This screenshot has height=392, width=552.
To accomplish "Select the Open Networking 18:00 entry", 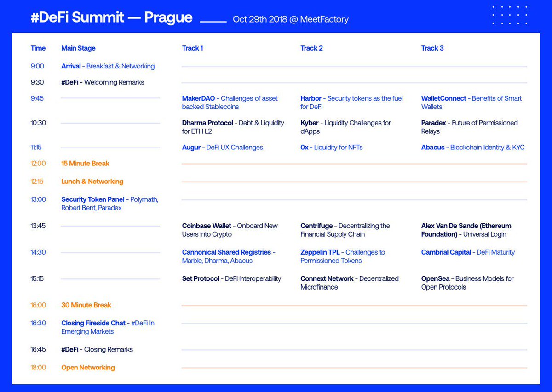I will point(88,367).
